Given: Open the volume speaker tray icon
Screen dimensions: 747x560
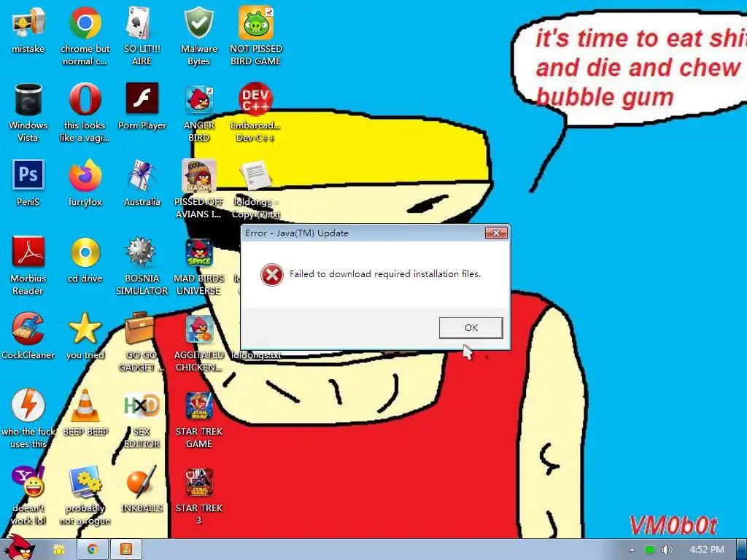Looking at the screenshot, I should [667, 550].
